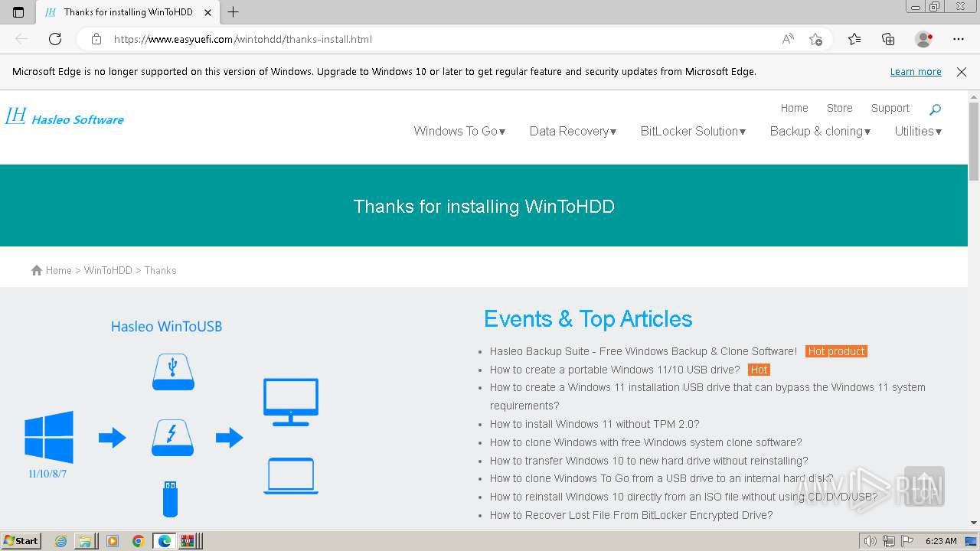Dismiss the Edge unsupported notification bar
The width and height of the screenshot is (980, 551).
[962, 72]
